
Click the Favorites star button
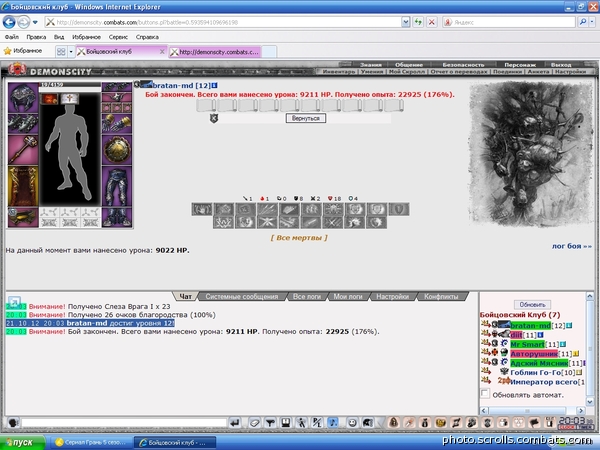23,51
